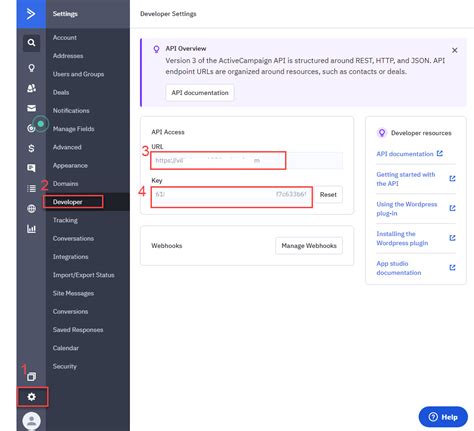Open the Deals dollar icon
The height and width of the screenshot is (431, 474).
click(x=31, y=148)
